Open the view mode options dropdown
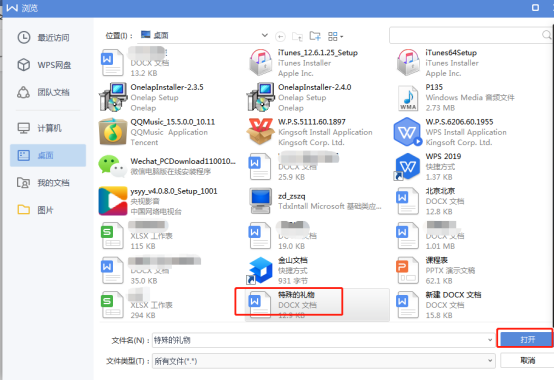This screenshot has height=380, width=554. click(x=335, y=36)
